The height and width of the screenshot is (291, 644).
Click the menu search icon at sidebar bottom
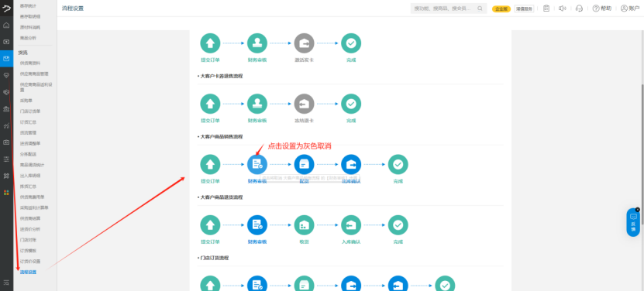tap(6, 282)
